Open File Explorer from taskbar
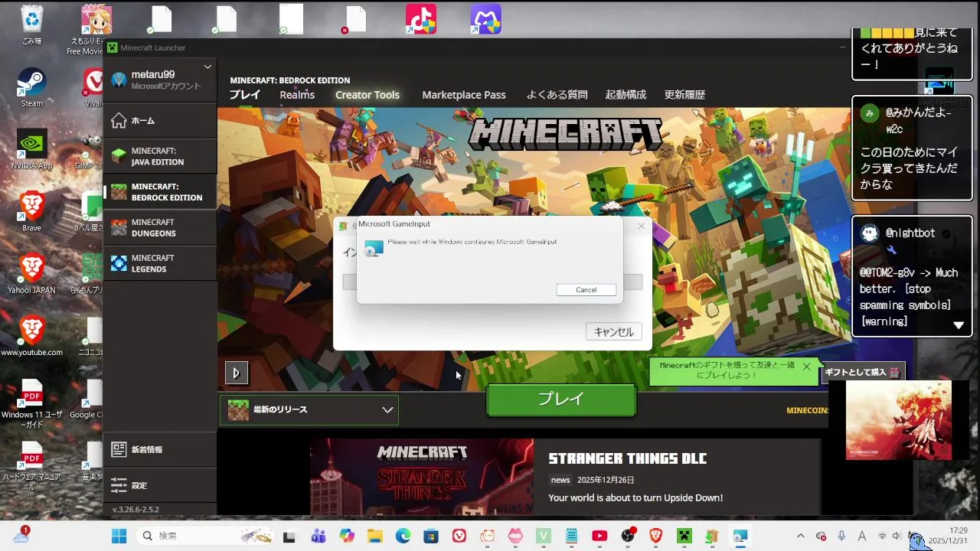Screen dimensions: 980x551 coord(375,536)
